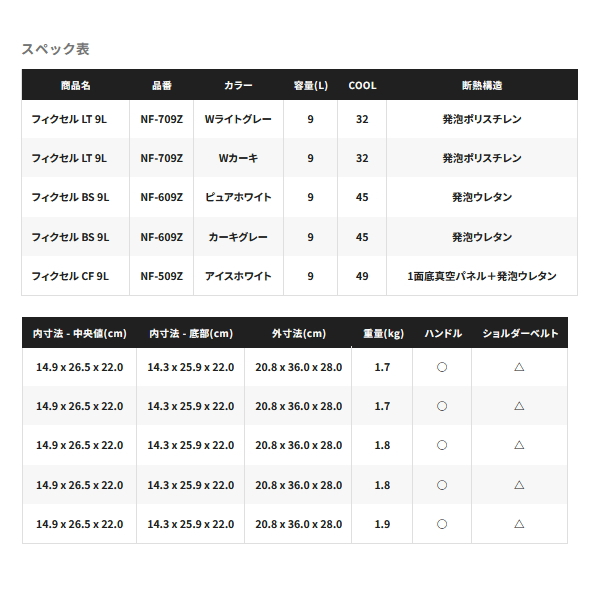Click the ピュアホワイト color cell
600x600 pixels.
point(238,197)
